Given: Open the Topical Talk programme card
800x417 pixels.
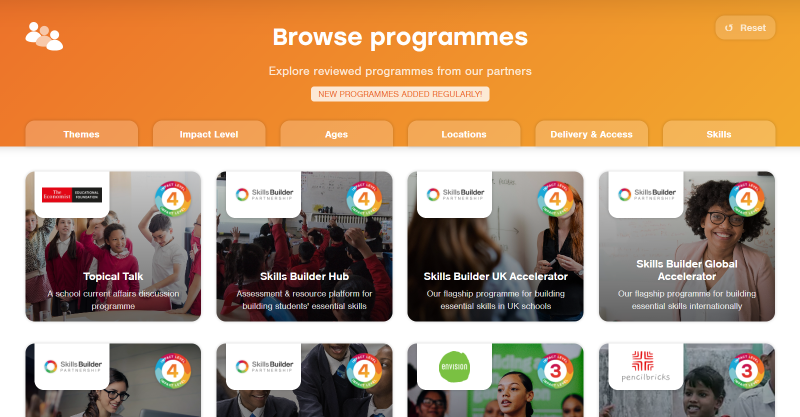Looking at the screenshot, I should point(113,246).
